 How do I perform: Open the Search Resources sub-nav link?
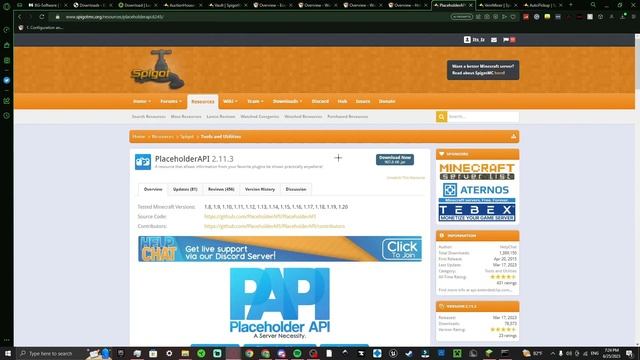click(149, 117)
